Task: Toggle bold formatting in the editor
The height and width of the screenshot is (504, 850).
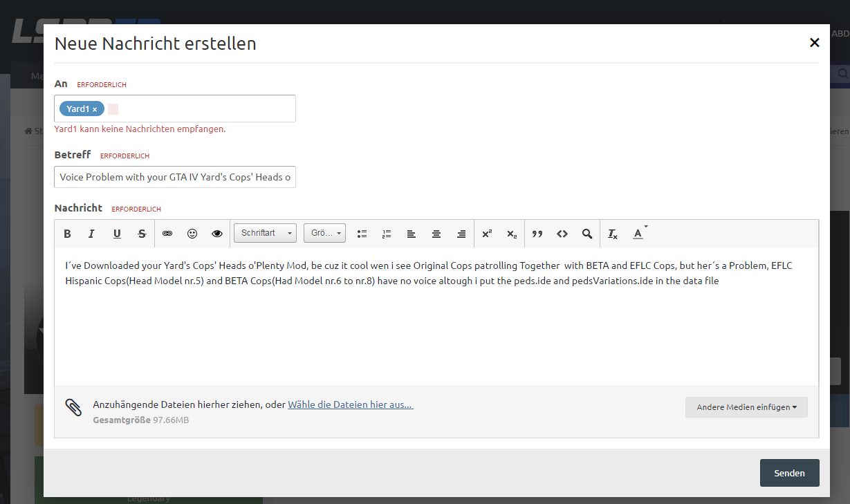Action: click(67, 234)
